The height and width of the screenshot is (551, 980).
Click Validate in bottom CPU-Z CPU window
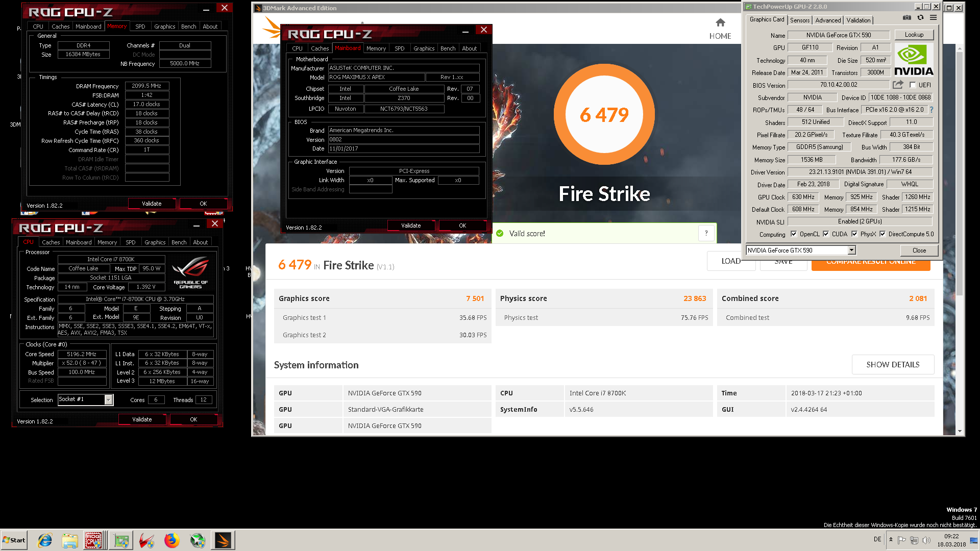[x=142, y=419]
